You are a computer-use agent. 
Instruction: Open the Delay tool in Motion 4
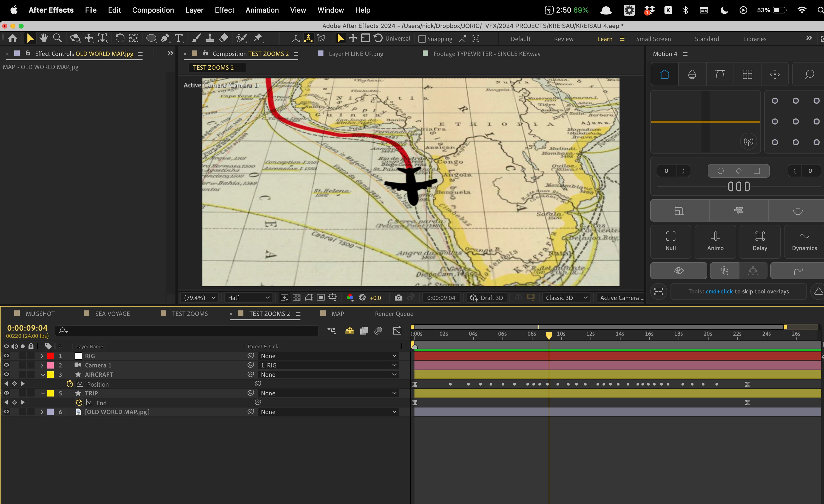click(x=760, y=242)
